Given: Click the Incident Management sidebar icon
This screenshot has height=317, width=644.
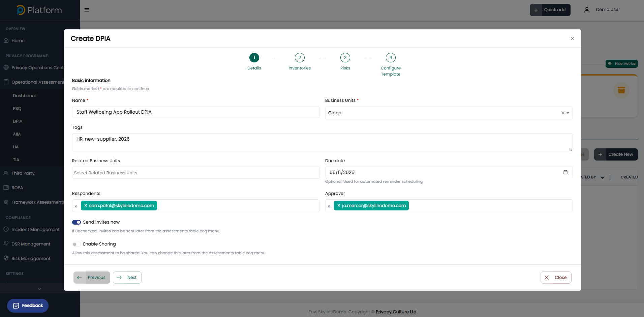Looking at the screenshot, I should [x=6, y=229].
